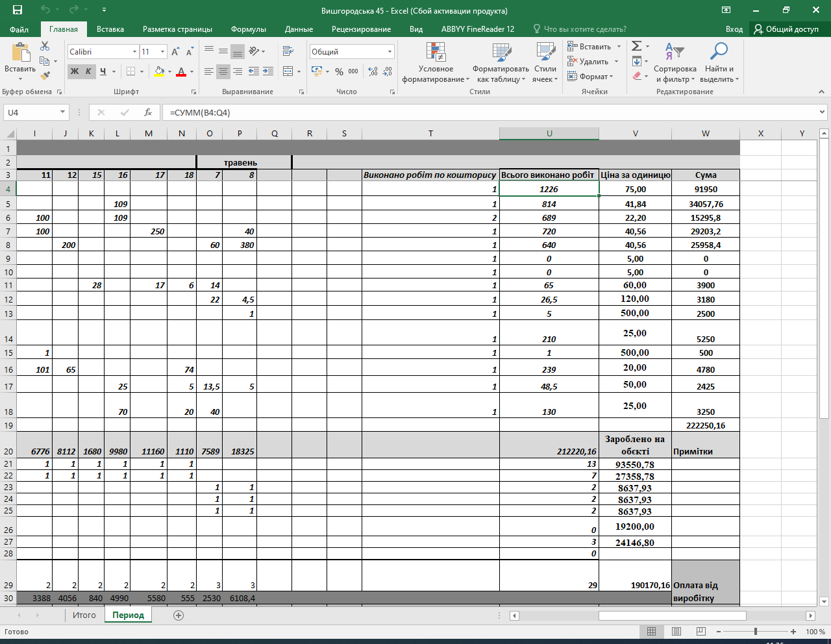Click the Insert Function fx icon
The height and width of the screenshot is (644, 831).
point(148,112)
